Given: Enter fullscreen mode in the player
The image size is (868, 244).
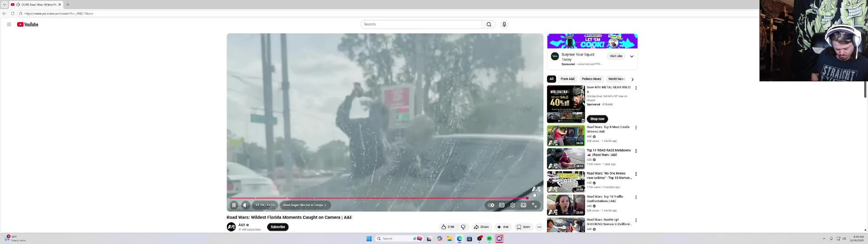Looking at the screenshot, I should coord(534,205).
